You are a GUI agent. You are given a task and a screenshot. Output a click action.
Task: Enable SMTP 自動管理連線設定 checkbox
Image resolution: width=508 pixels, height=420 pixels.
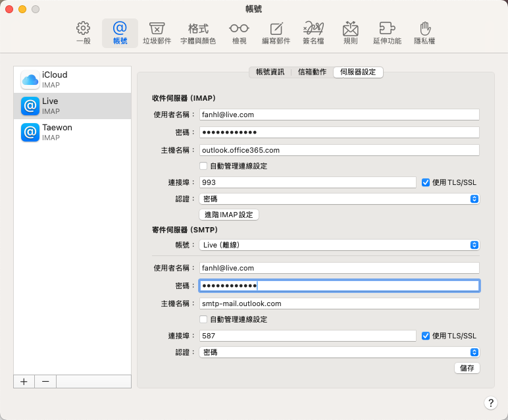pyautogui.click(x=203, y=319)
